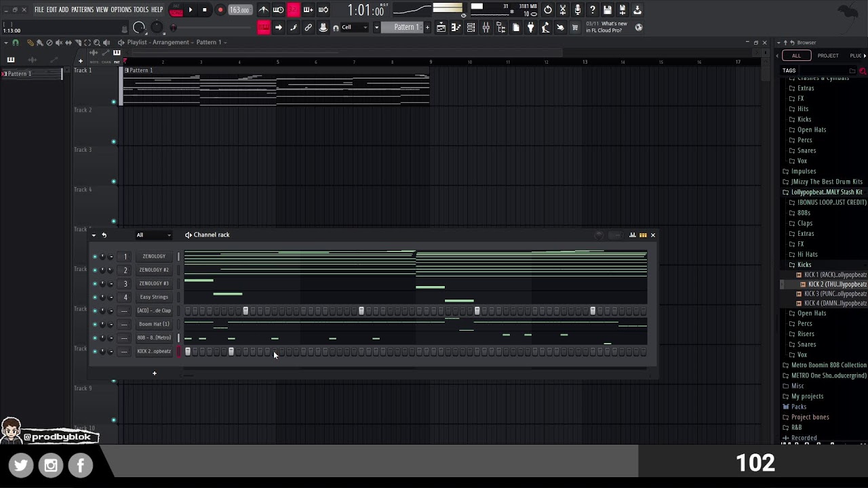Mute KICK 2 channel green LED
The width and height of the screenshot is (868, 488).
click(95, 351)
